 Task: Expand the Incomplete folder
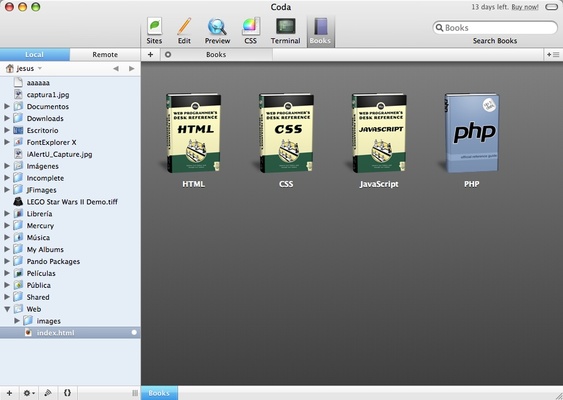[7, 178]
